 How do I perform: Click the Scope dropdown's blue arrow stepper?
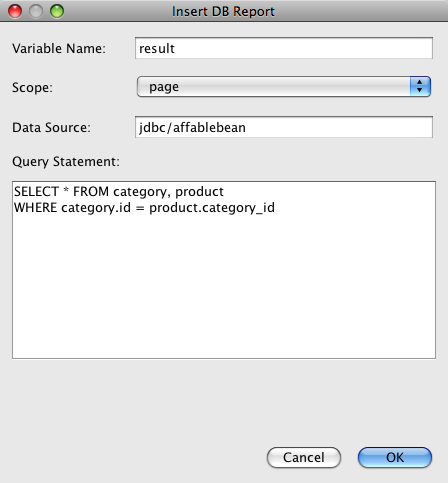click(x=420, y=86)
